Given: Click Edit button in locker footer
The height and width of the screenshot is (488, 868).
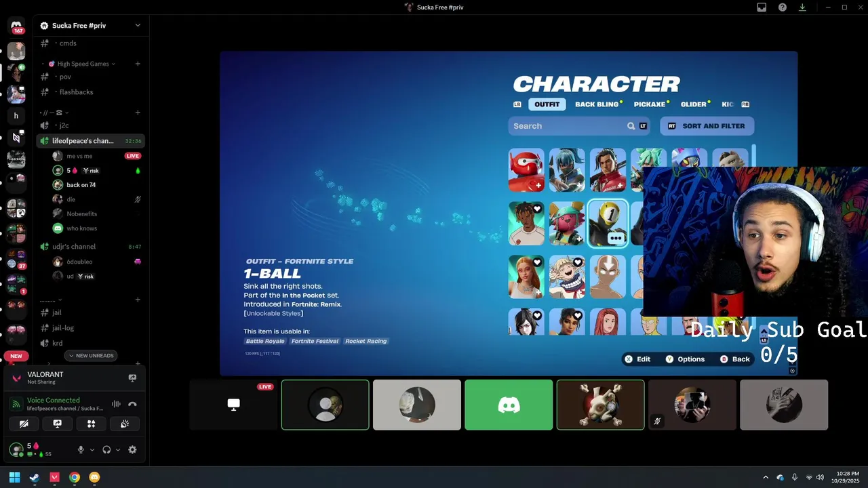Looking at the screenshot, I should coord(637,359).
